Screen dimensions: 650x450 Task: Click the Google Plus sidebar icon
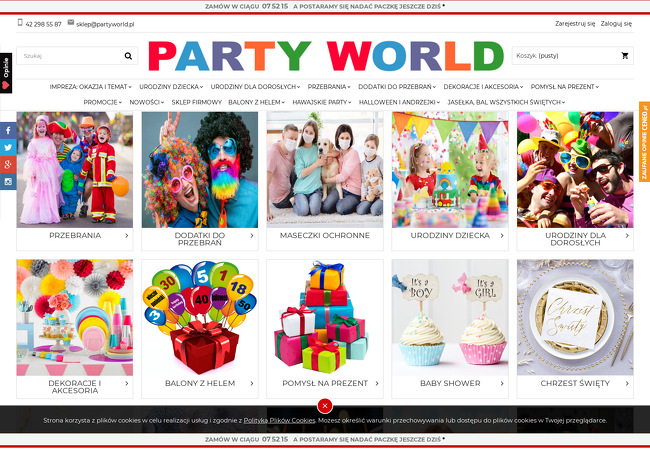(x=8, y=165)
